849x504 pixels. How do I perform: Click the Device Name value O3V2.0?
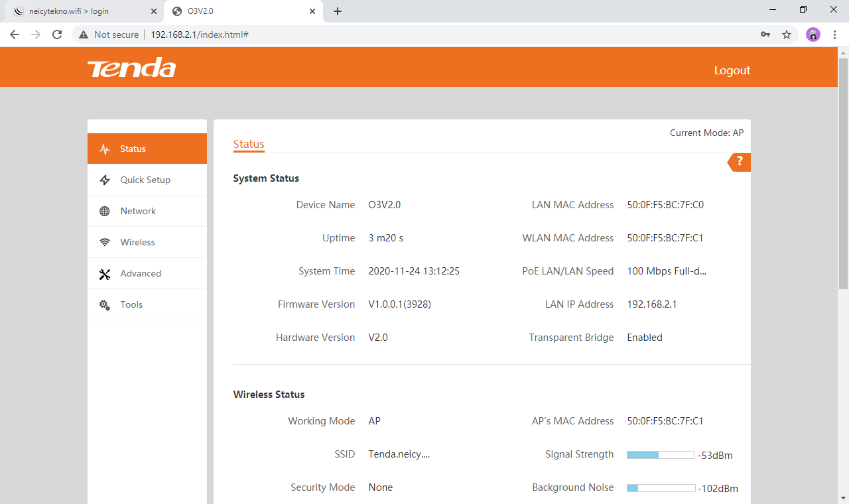click(x=385, y=206)
